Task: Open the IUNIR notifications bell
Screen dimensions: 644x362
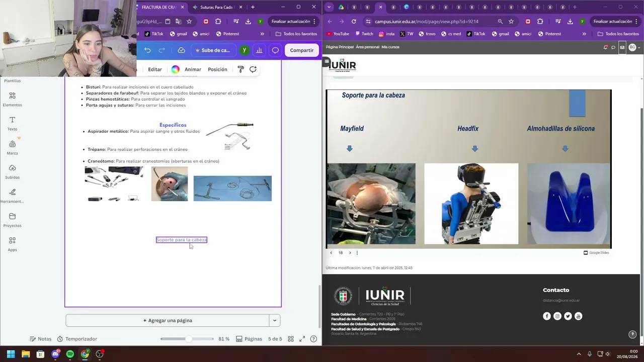Action: pos(605,47)
